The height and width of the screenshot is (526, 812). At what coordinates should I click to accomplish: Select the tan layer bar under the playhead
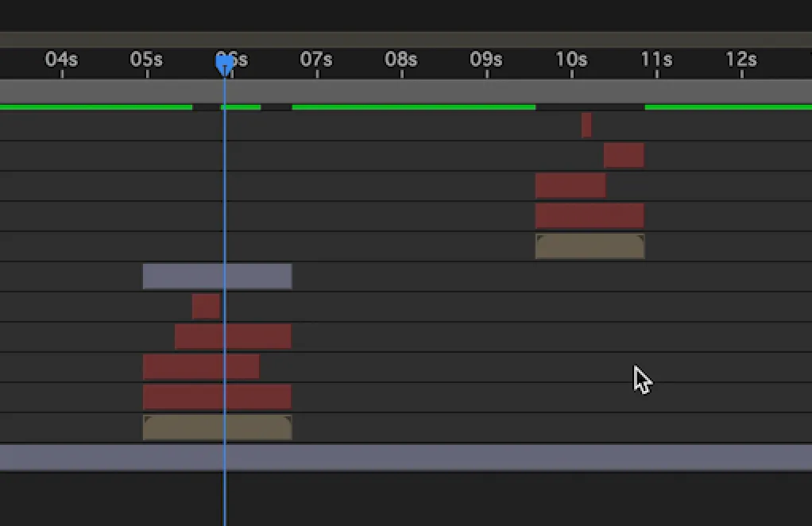click(x=217, y=427)
